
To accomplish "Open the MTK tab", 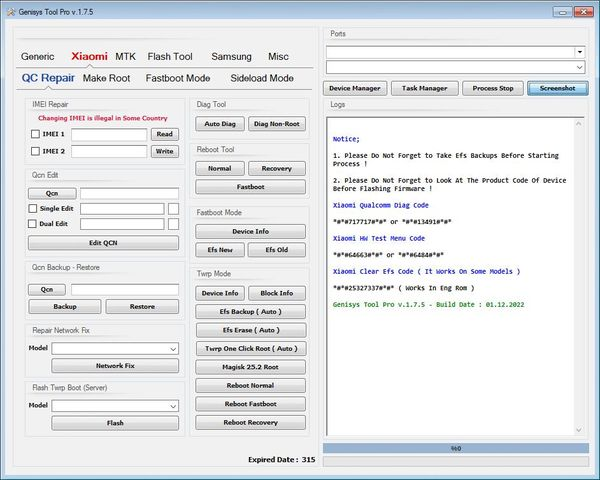I will click(126, 57).
